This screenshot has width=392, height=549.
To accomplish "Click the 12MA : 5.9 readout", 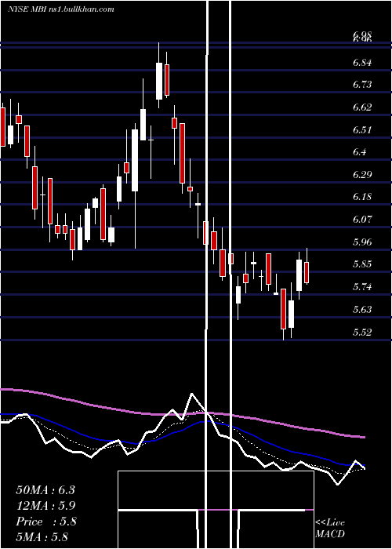I will [45, 506].
